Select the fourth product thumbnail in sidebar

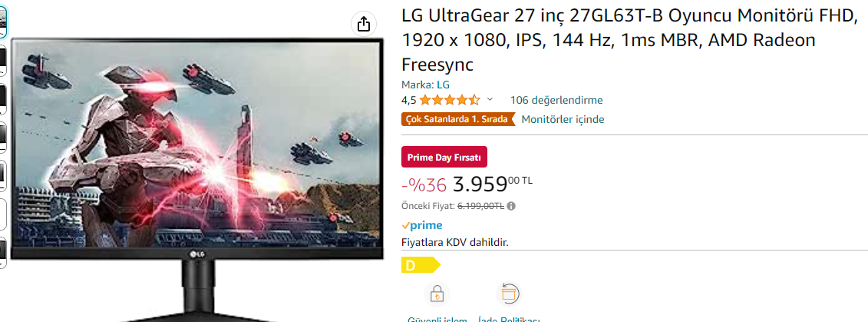(3, 137)
